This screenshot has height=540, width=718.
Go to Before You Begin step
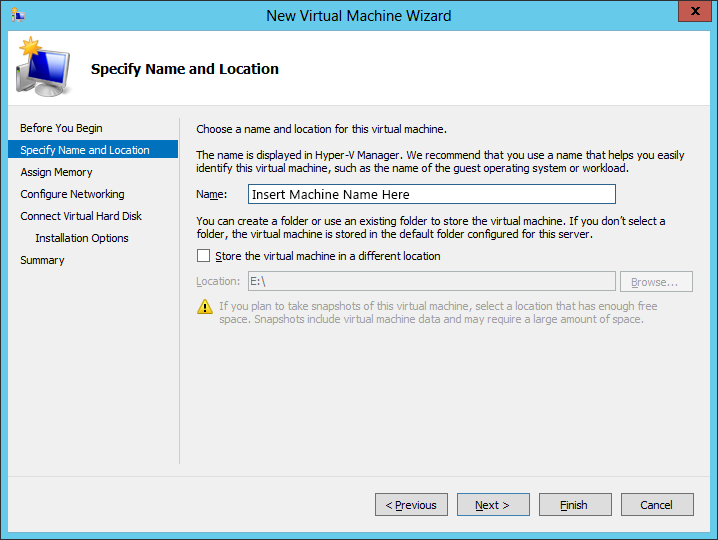tap(61, 128)
